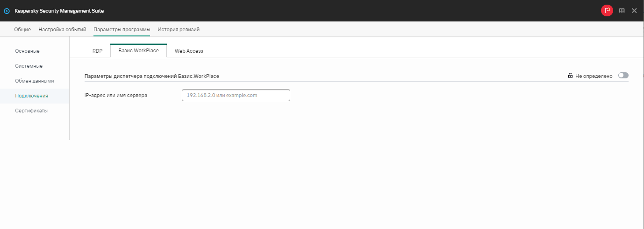The image size is (644, 229).
Task: Select Системные in the left sidebar
Action: tap(29, 66)
